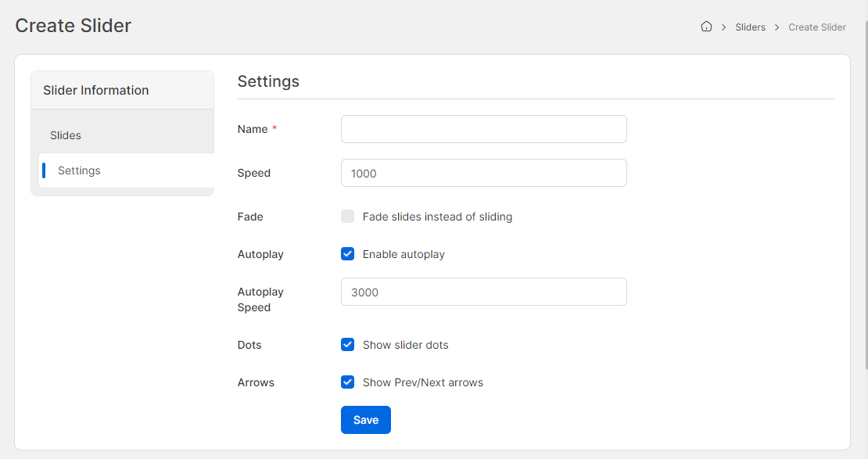
Task: Click the Dots label text
Action: tap(249, 345)
